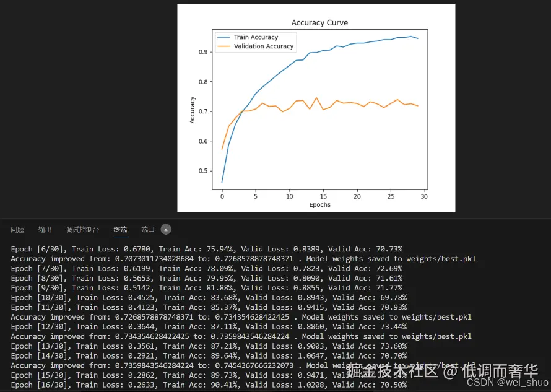The width and height of the screenshot is (551, 392).
Task: Click the Epoch [8/30] terminal line
Action: [207, 278]
